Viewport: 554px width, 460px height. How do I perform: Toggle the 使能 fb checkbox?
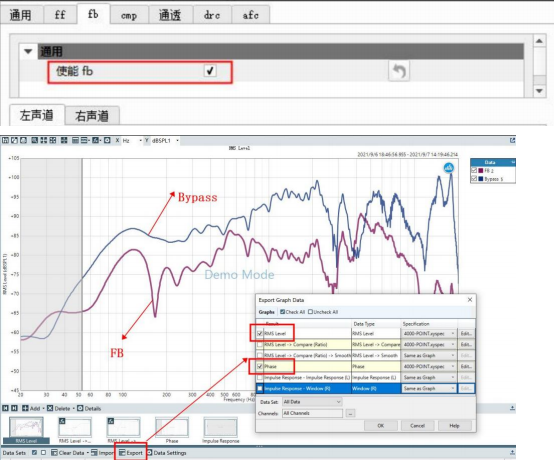(x=210, y=71)
